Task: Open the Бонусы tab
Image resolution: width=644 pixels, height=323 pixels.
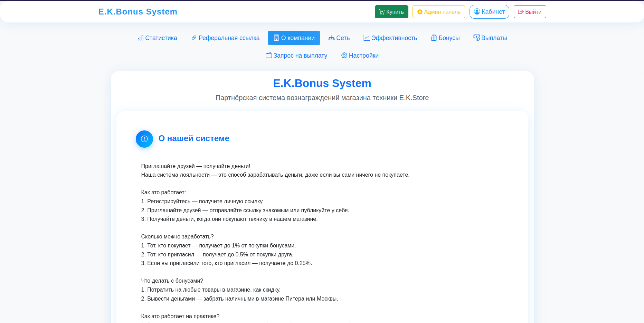Action: (x=445, y=38)
